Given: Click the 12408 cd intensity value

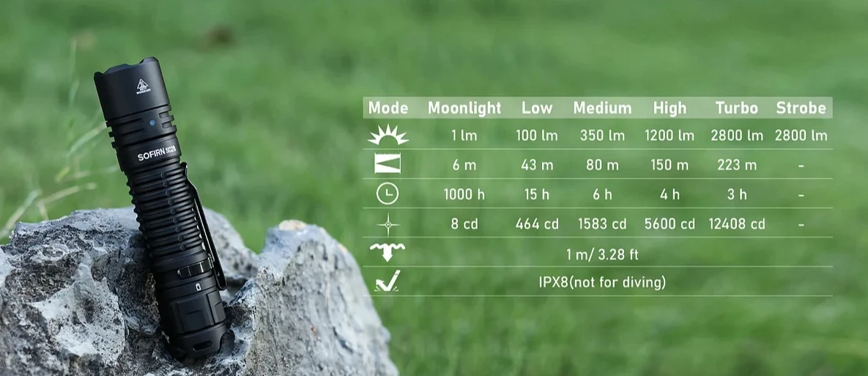Looking at the screenshot, I should point(737,224).
